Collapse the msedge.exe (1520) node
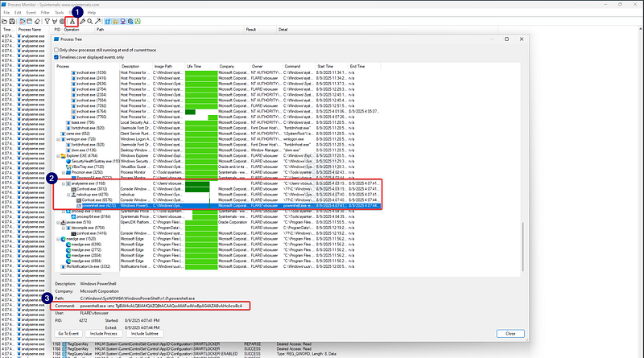The width and height of the screenshot is (644, 358). pos(58,239)
